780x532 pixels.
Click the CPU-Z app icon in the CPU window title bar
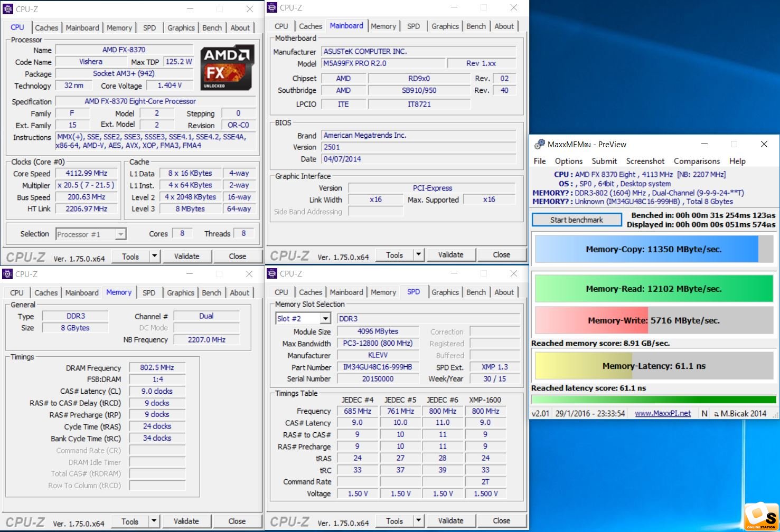8,9
